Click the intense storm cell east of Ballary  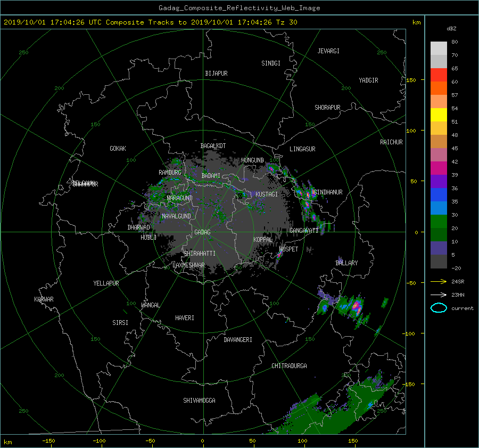click(356, 306)
